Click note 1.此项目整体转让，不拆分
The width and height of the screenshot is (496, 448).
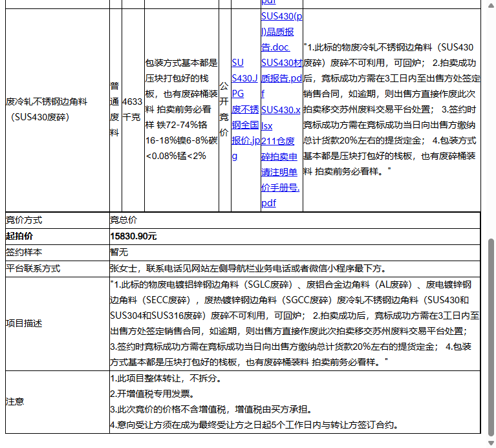point(166,378)
